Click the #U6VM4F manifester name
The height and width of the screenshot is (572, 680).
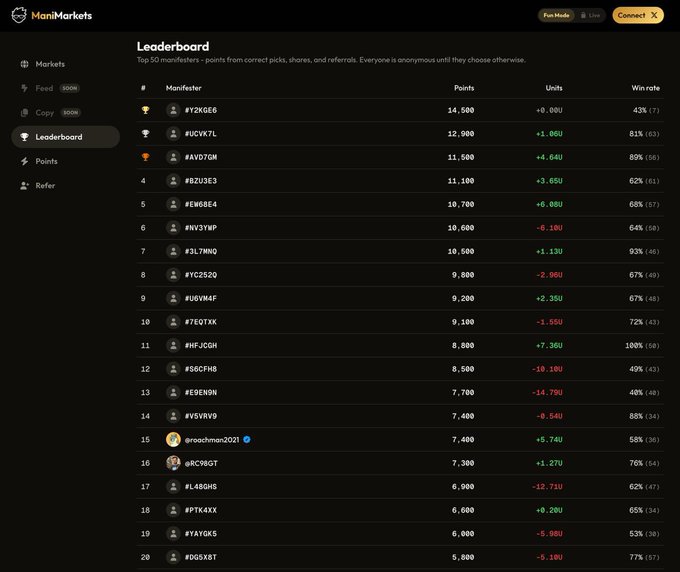pos(201,298)
